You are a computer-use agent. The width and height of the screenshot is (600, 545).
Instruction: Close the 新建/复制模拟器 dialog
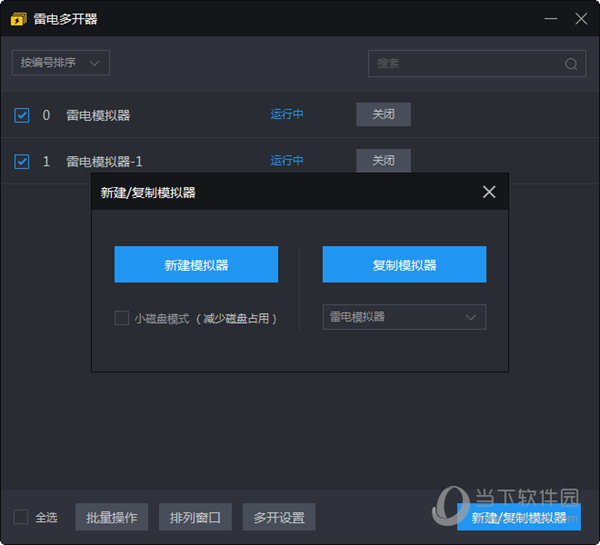pos(488,192)
